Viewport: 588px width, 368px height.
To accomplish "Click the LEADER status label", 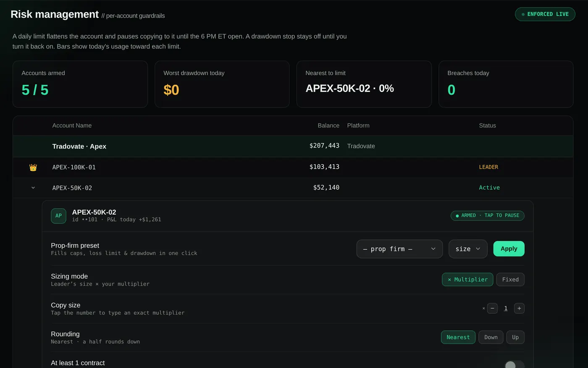I will click(x=488, y=167).
